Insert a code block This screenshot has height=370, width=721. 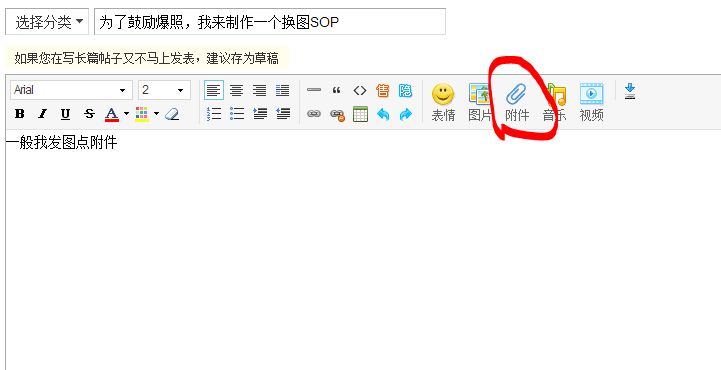[360, 91]
